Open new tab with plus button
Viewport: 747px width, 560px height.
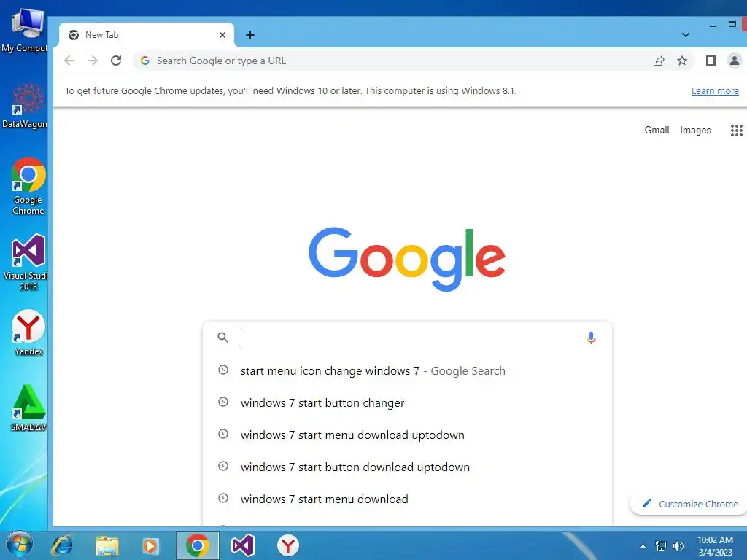[x=250, y=35]
